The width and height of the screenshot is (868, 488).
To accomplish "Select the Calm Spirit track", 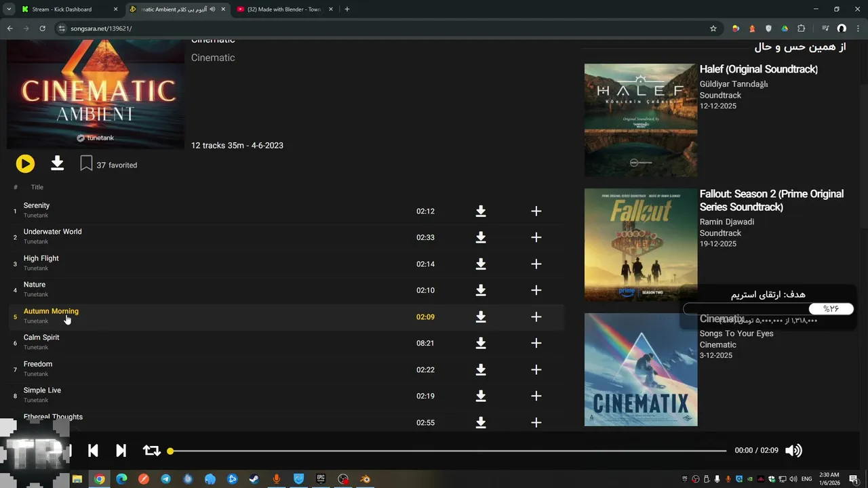I will (41, 338).
